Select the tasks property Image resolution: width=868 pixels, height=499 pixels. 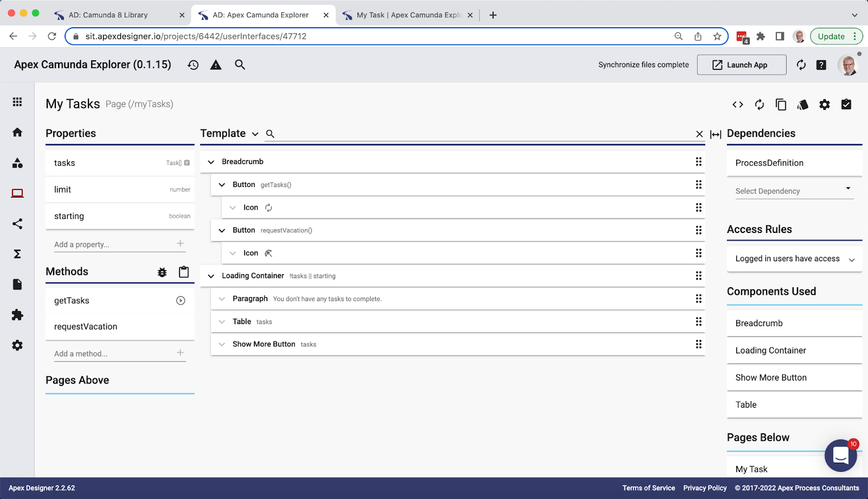pyautogui.click(x=120, y=163)
